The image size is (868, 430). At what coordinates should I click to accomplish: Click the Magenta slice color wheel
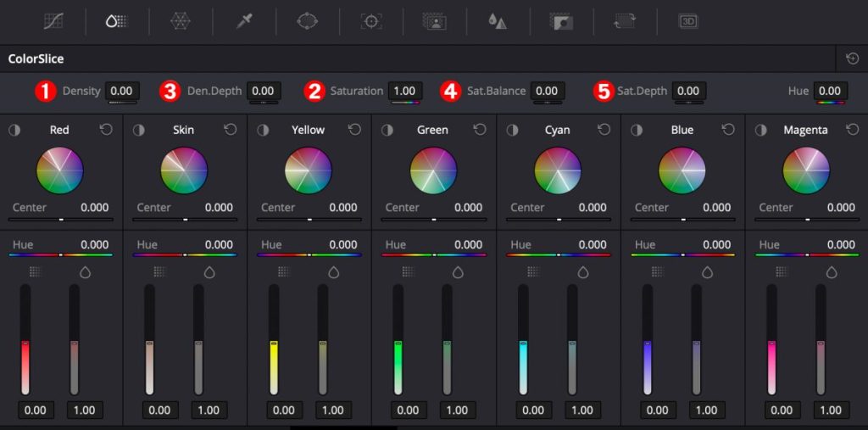click(807, 170)
